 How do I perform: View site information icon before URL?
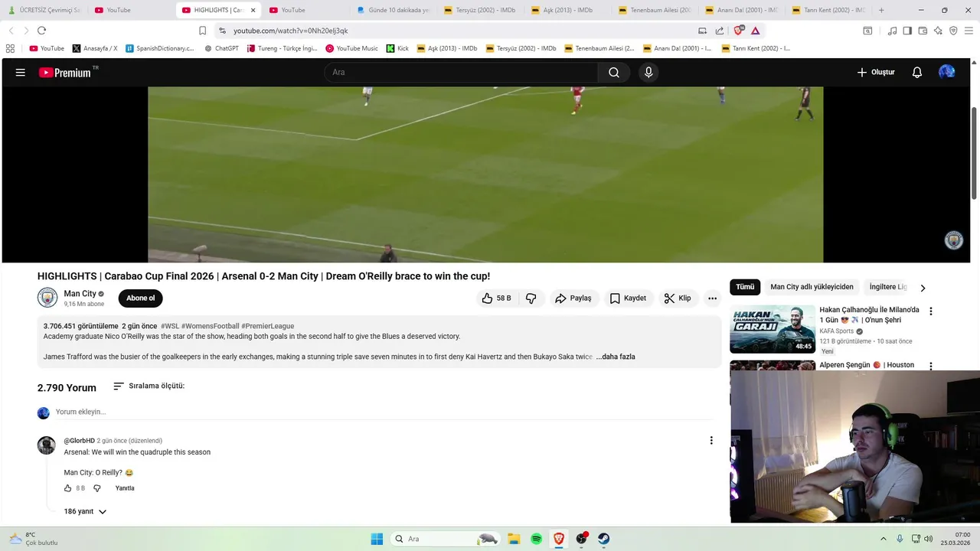click(222, 31)
